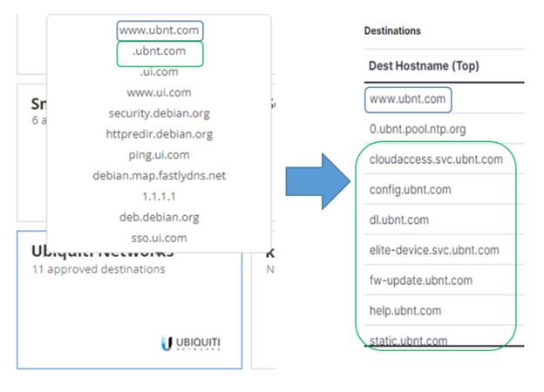Select 0.ubnt.pool.ntp.org table row
This screenshot has width=544, height=392.
pos(444,129)
